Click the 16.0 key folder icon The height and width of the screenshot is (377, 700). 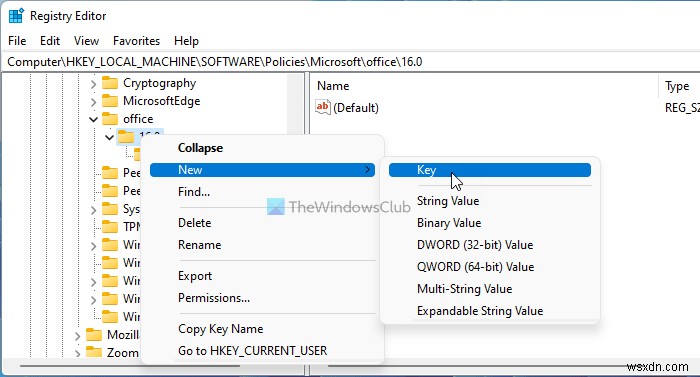126,137
